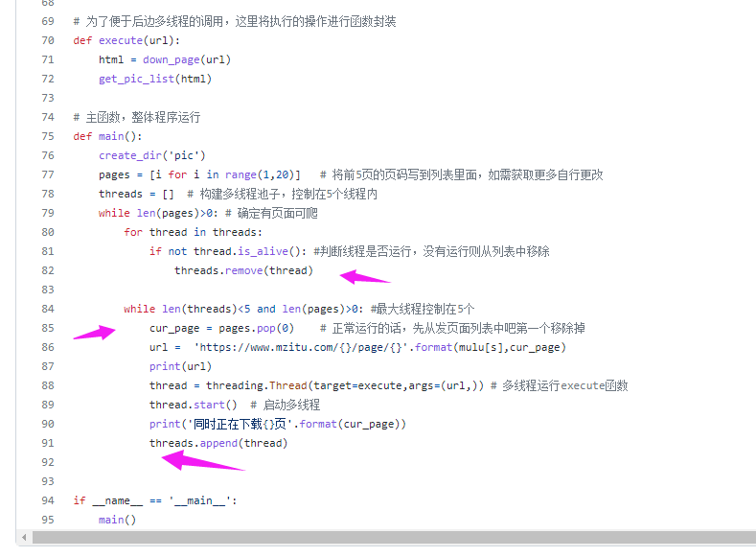The image size is (756, 557).
Task: Click comment '#最大线程控制在5个'
Action: pos(423,309)
